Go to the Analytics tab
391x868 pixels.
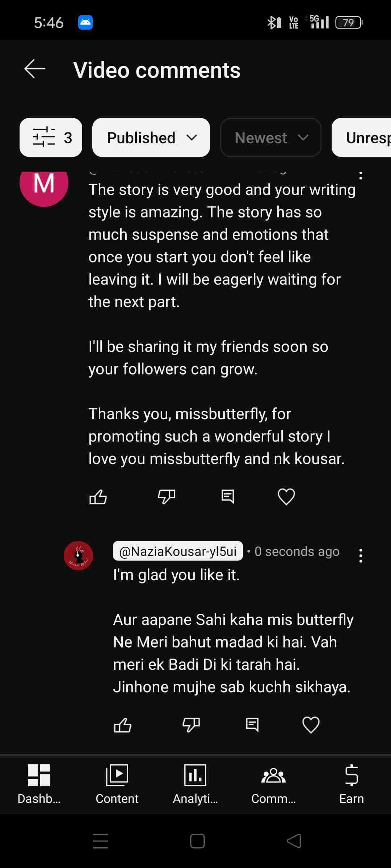click(x=195, y=783)
